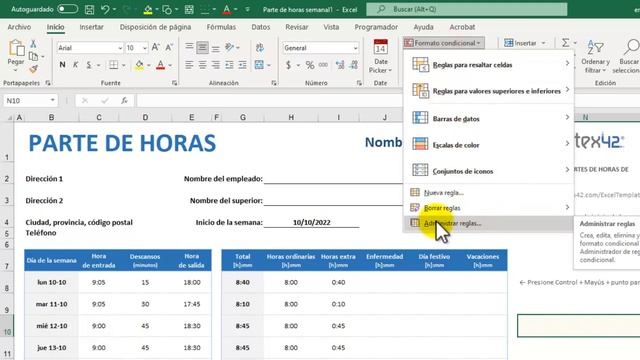Expand the Alineación group dialog launcher
This screenshot has height=360, width=640.
tap(273, 83)
